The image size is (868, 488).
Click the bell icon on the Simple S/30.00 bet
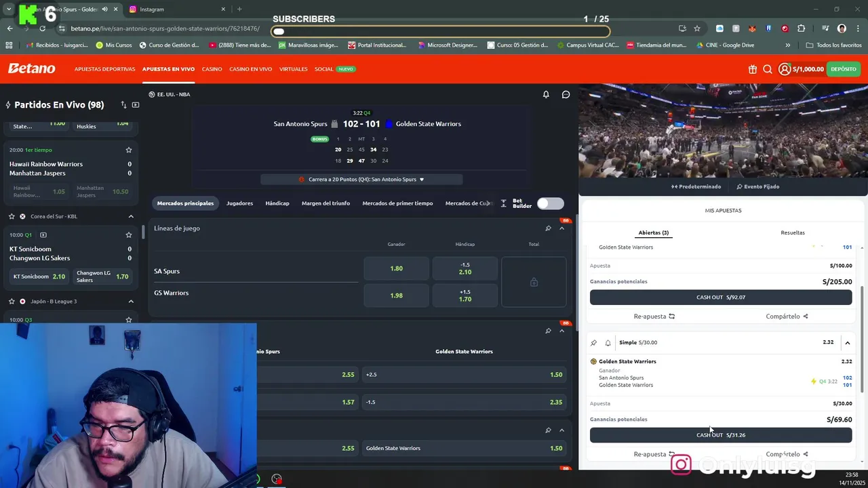(608, 343)
